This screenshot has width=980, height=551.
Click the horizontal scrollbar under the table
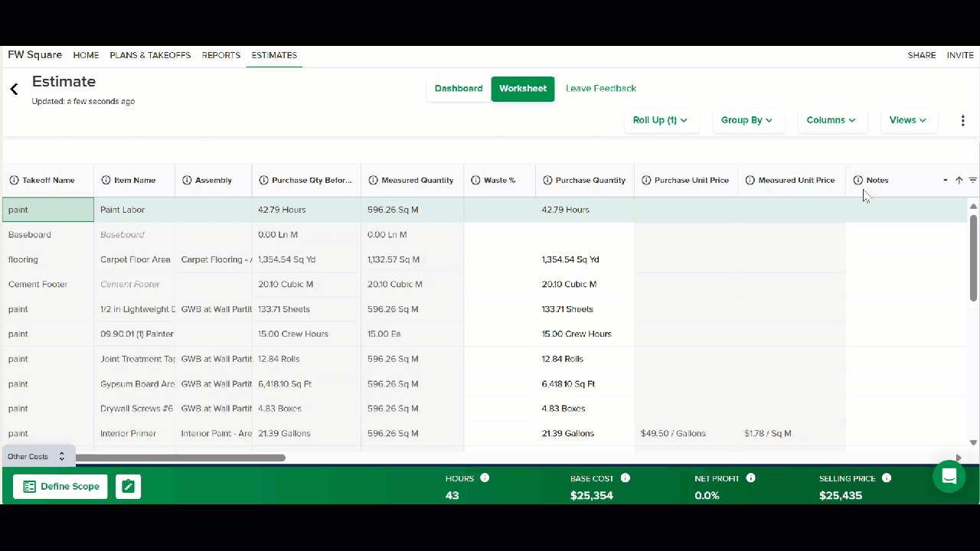tap(181, 458)
